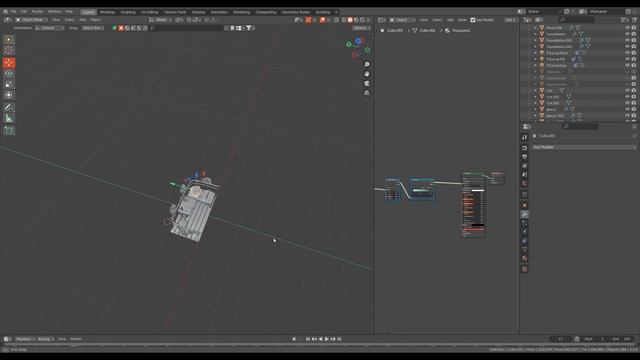Activate the Move tool
640x360 pixels.
(x=9, y=62)
